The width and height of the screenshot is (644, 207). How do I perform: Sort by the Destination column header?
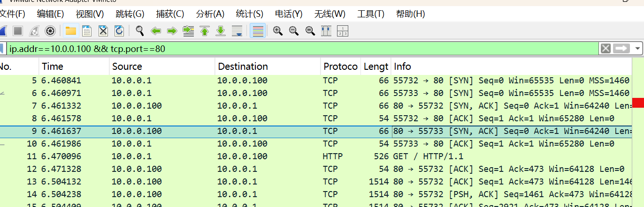[x=268, y=67]
